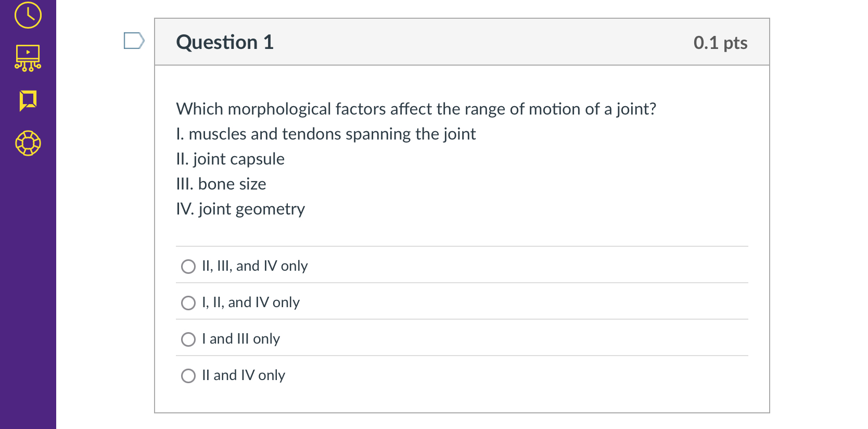Select the answer "I and III only"
Screen dimensions: 868x429
(188, 339)
